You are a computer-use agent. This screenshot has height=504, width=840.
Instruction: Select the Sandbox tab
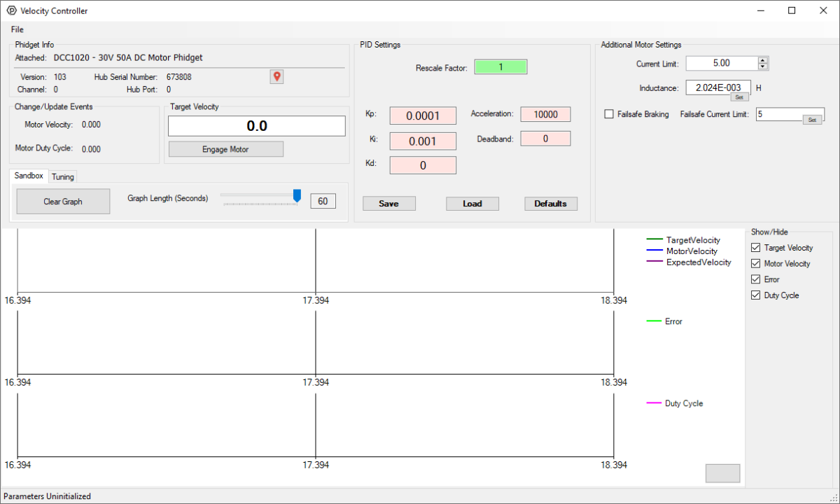(28, 176)
